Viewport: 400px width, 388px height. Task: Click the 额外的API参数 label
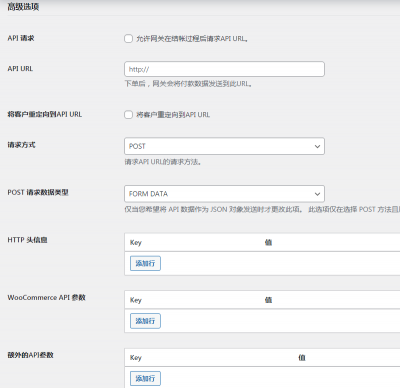tap(30, 355)
